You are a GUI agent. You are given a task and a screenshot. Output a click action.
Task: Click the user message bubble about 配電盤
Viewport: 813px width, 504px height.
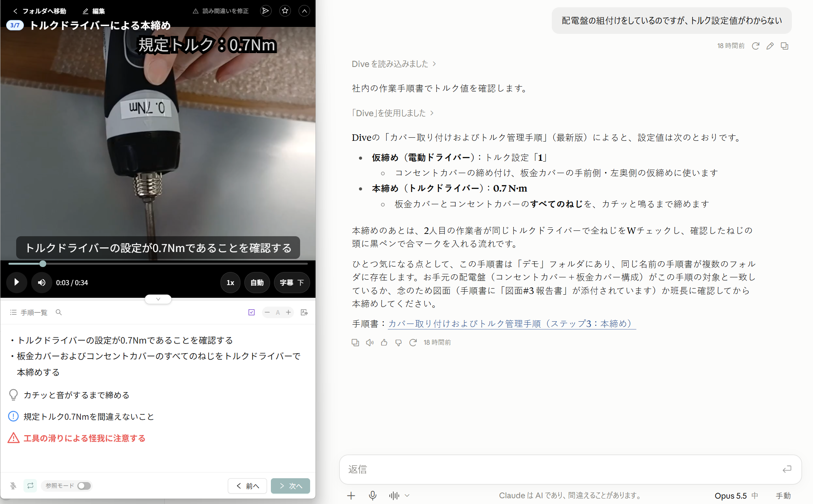[x=671, y=20]
